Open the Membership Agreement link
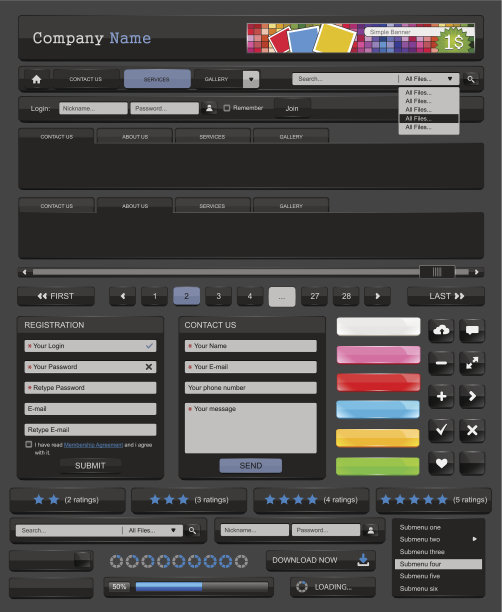 click(93, 445)
